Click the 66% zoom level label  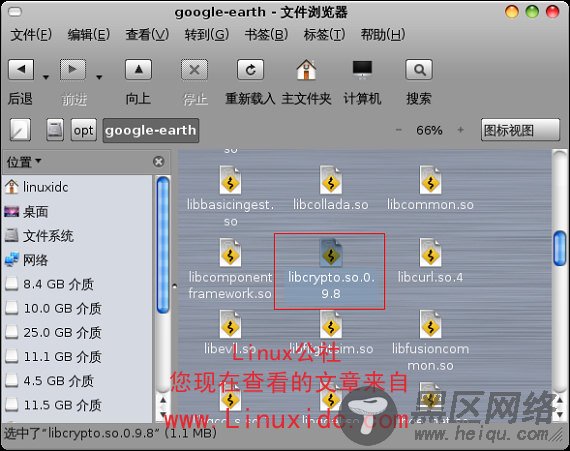(429, 130)
